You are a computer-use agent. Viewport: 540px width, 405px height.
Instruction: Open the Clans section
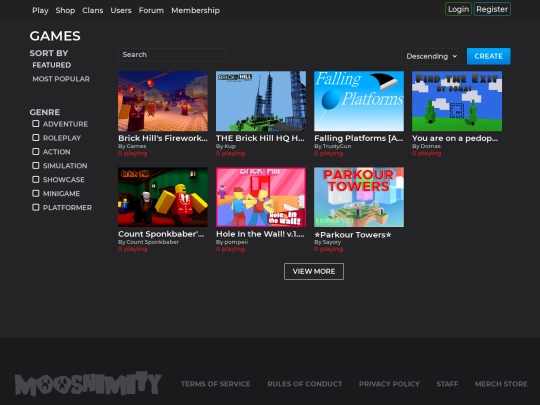click(x=93, y=10)
